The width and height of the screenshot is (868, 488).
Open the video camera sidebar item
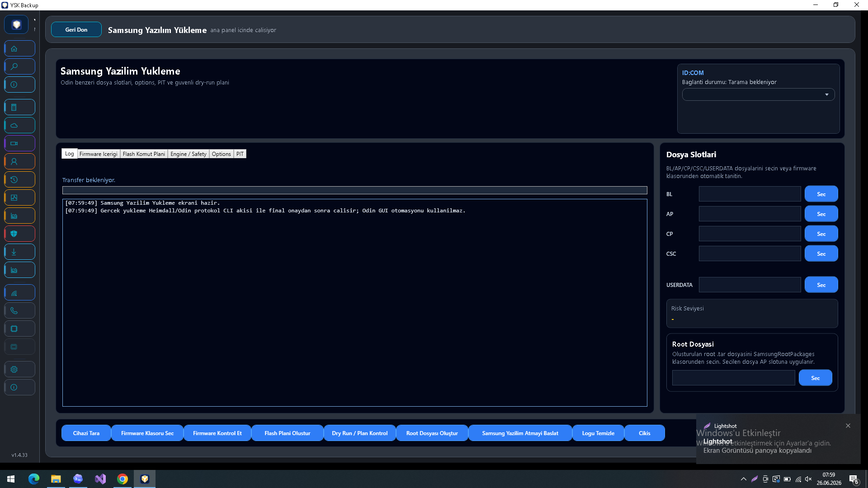click(19, 143)
